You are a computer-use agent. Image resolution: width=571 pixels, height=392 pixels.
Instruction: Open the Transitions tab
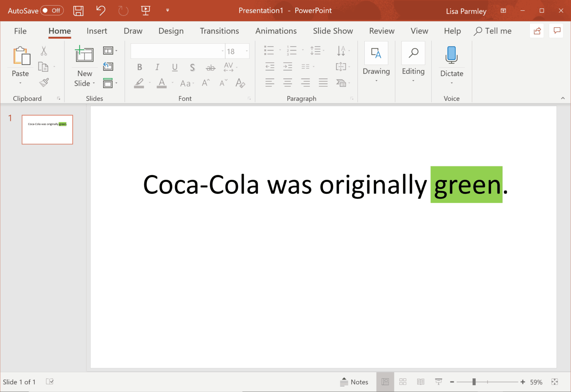[x=219, y=31]
